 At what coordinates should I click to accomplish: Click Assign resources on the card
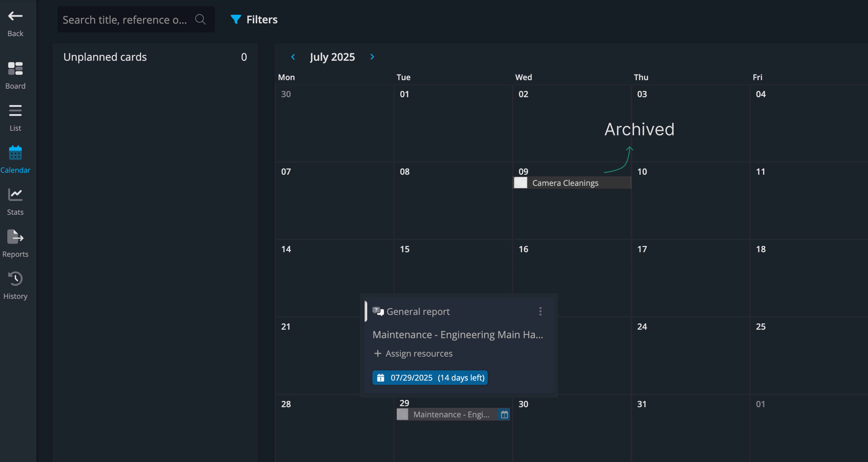pyautogui.click(x=413, y=353)
